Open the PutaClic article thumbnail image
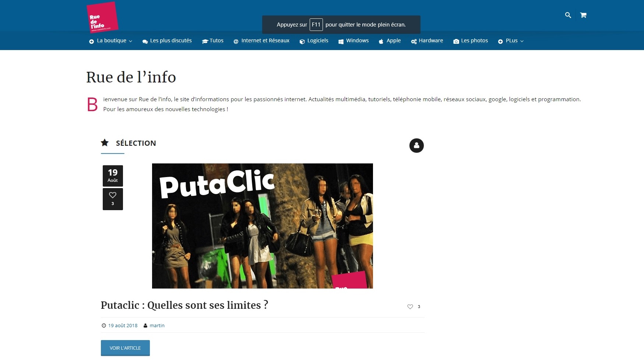This screenshot has width=644, height=364. click(263, 226)
